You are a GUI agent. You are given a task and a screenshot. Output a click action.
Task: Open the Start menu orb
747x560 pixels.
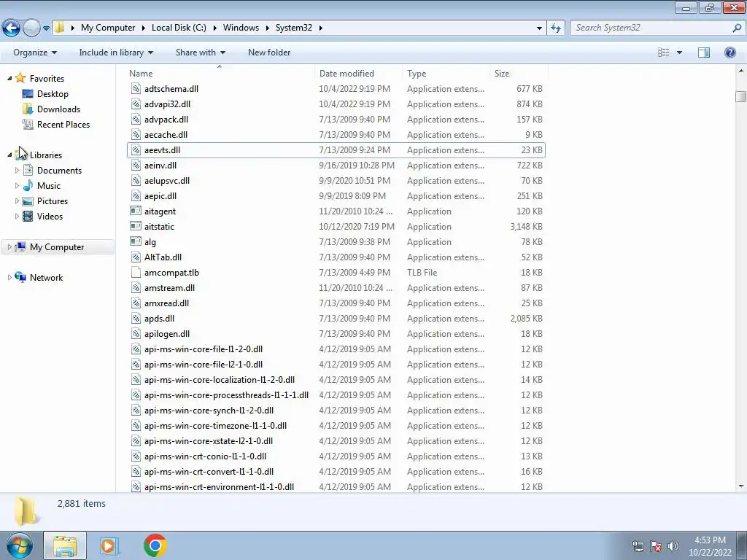pyautogui.click(x=20, y=545)
